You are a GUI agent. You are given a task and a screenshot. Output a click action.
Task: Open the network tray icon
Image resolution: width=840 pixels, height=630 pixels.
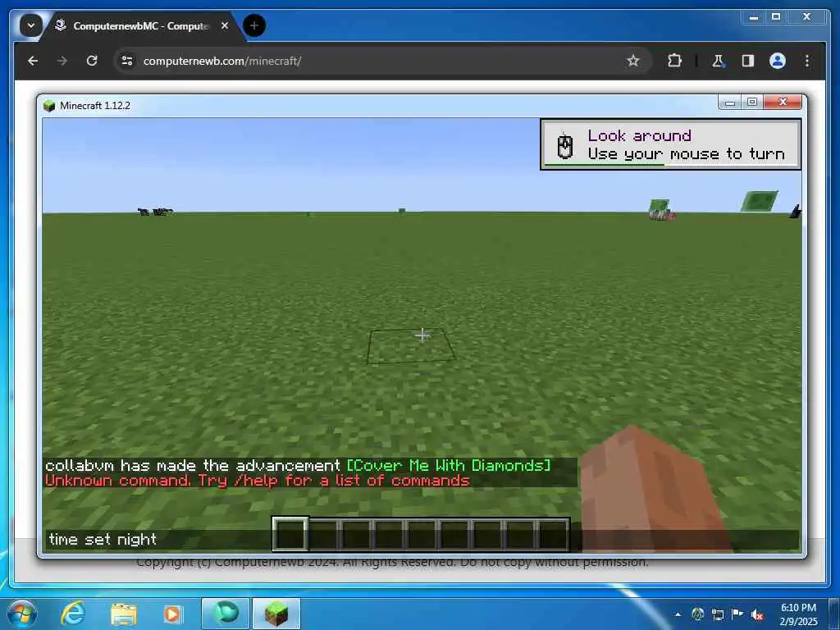tap(718, 614)
